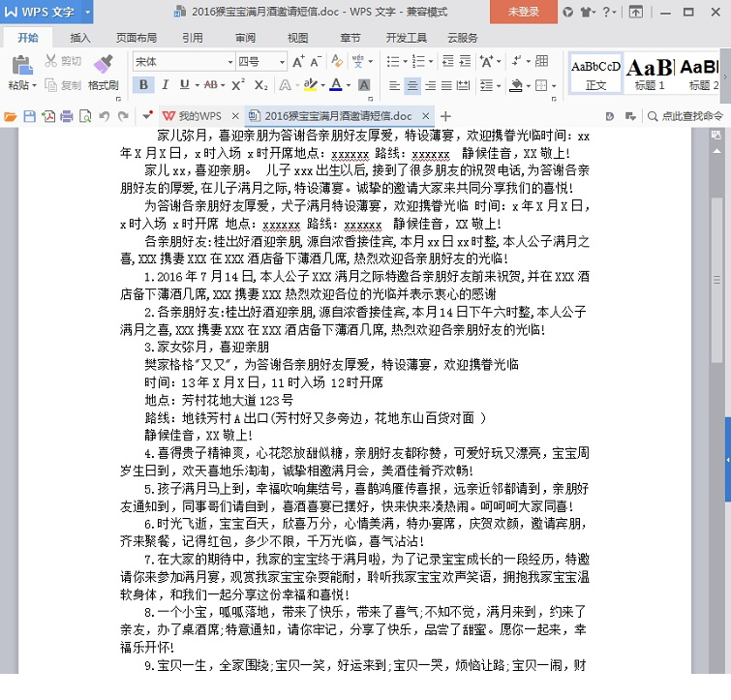Expand the borders dropdown arrow

click(554, 86)
